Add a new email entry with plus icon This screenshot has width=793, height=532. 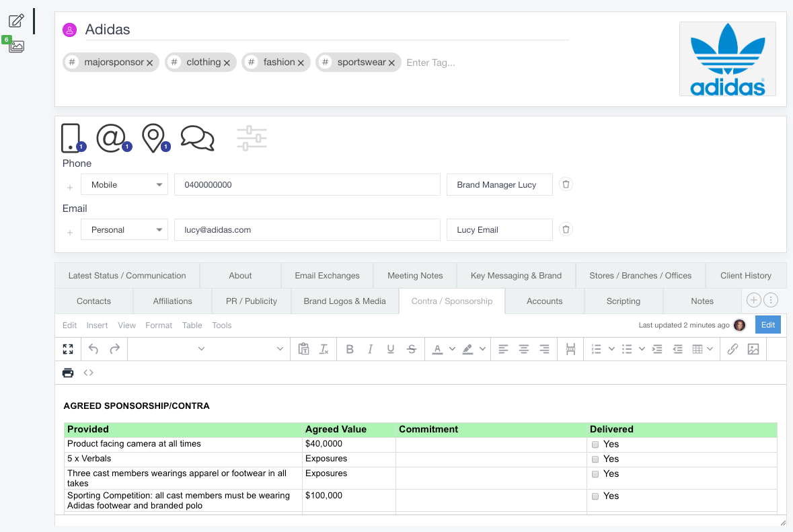[x=70, y=233]
